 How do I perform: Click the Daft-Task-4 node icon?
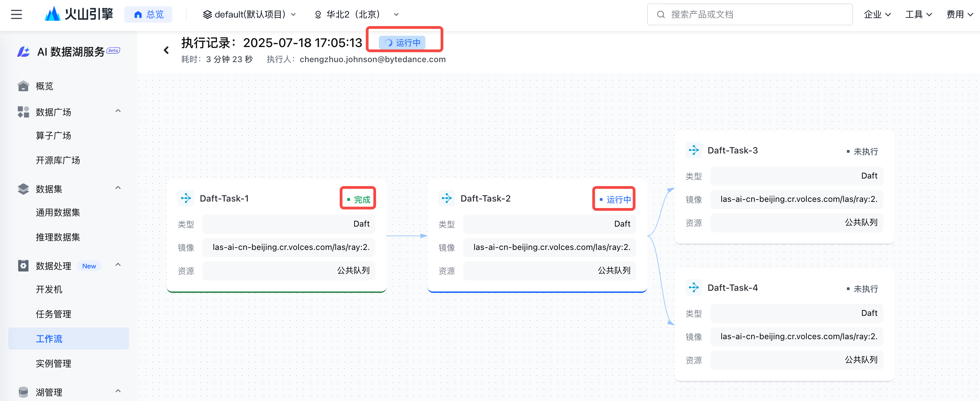tap(693, 287)
